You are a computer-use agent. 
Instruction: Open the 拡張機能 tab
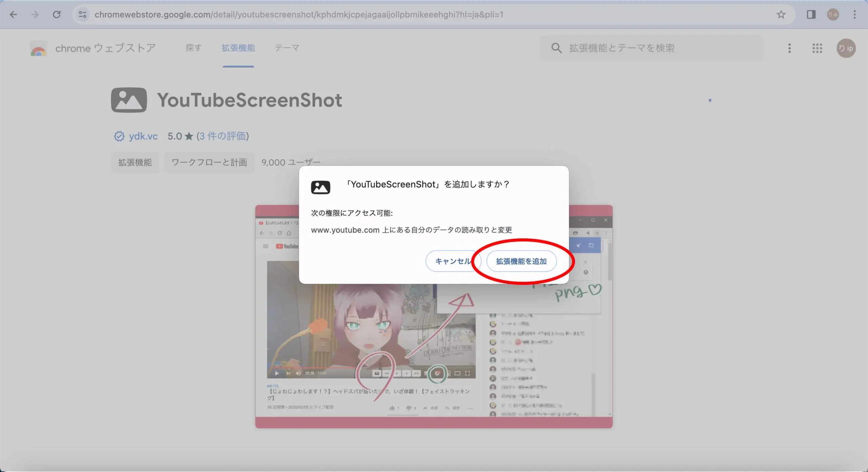[238, 48]
